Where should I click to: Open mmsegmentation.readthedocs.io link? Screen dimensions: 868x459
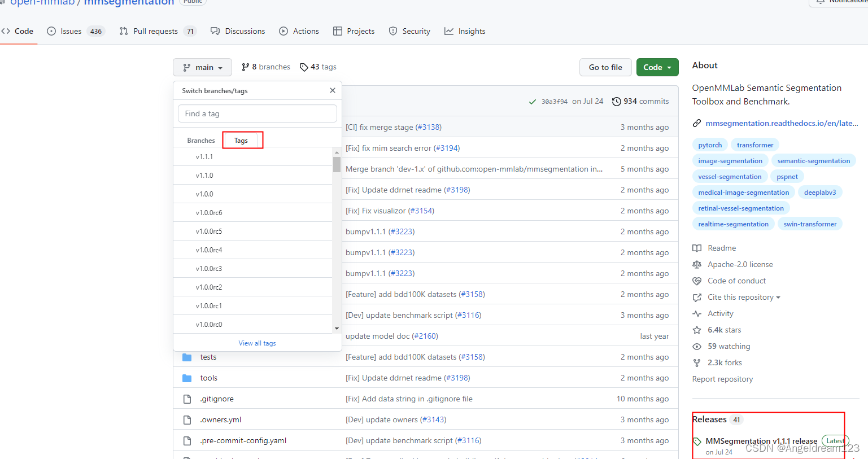coord(782,123)
